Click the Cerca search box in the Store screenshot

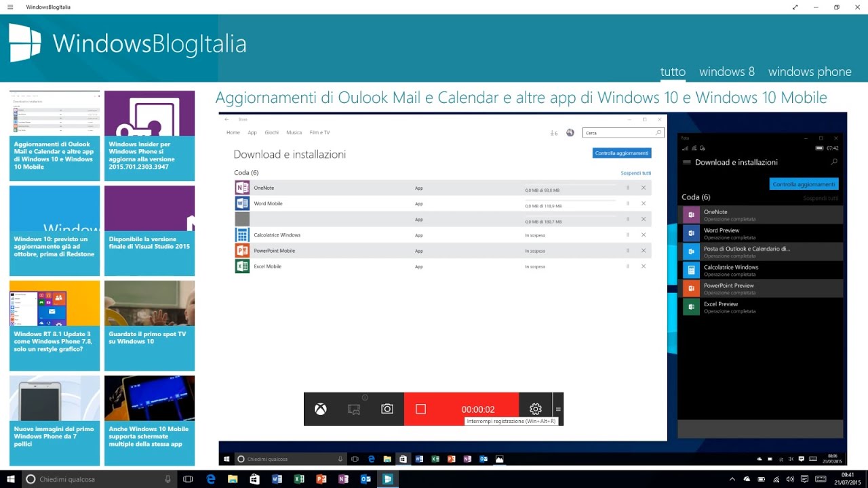(x=623, y=133)
